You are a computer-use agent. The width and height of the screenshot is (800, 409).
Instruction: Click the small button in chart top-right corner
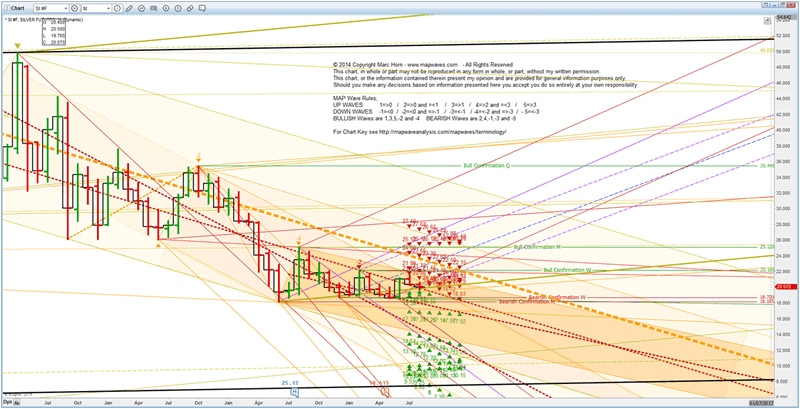coord(767,21)
